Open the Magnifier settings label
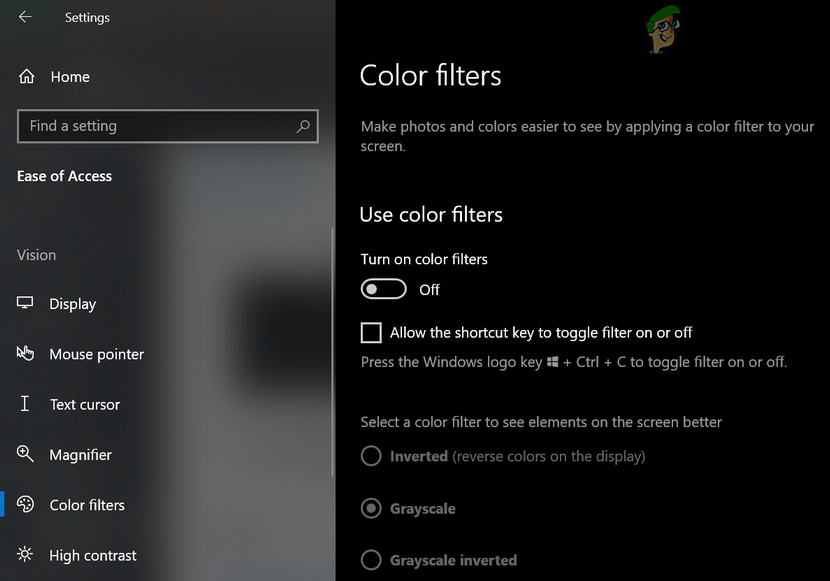The image size is (830, 581). click(81, 454)
